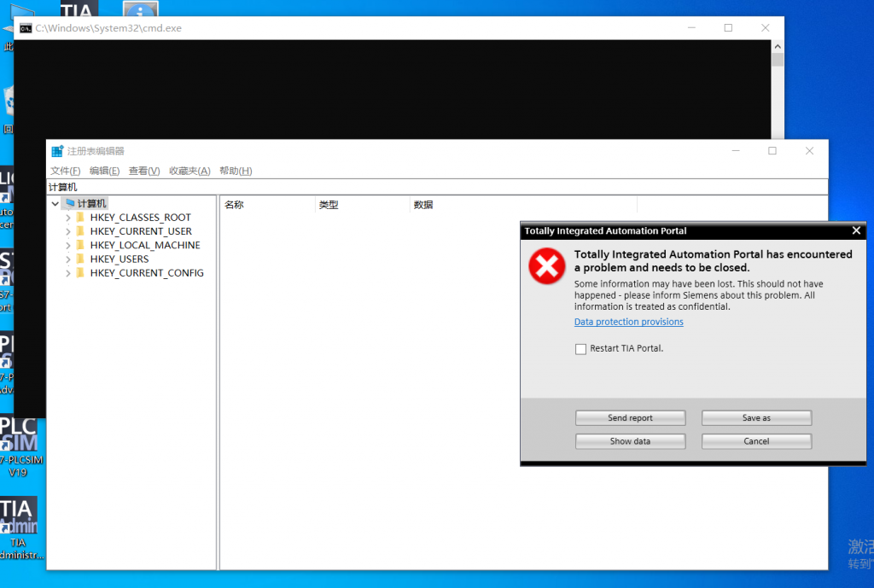
Task: Expand the HKEY_CURRENT_CONFIG tree node
Action: pyautogui.click(x=68, y=273)
